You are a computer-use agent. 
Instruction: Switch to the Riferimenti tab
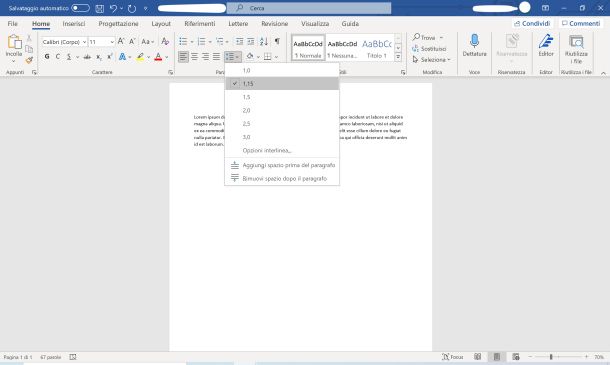point(200,24)
